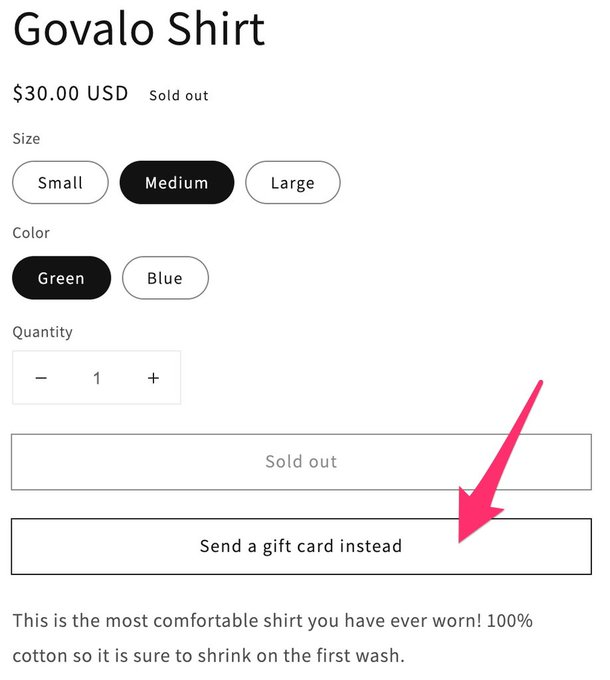610x680 pixels.
Task: Decrease quantity with the minus icon
Action: 41,378
